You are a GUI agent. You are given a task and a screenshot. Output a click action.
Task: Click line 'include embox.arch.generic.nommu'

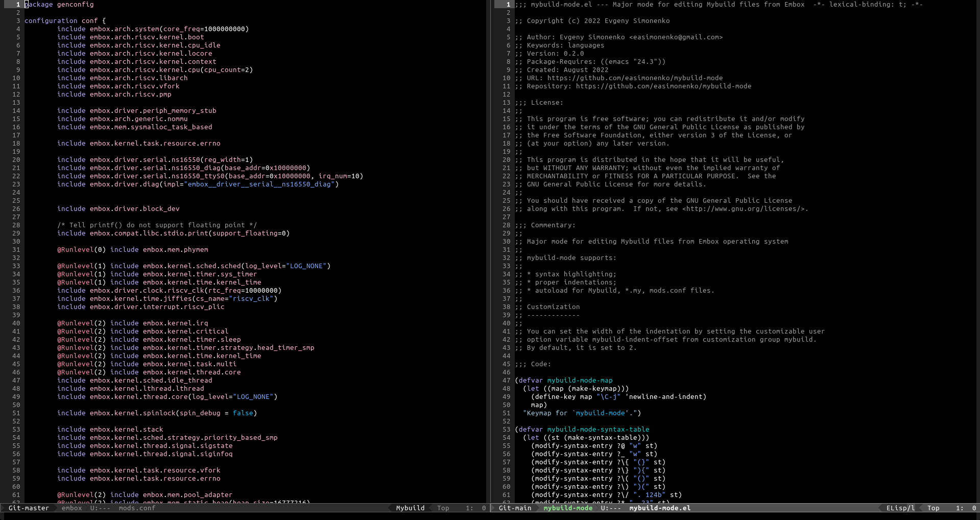coord(123,119)
